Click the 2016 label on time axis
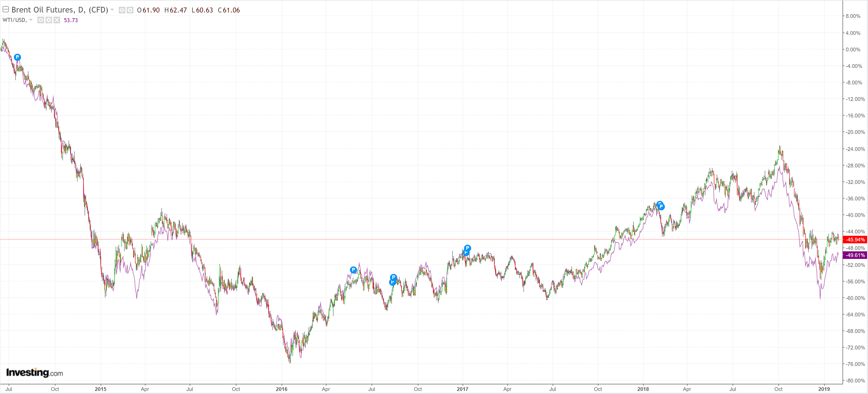868x394 pixels. 281,389
